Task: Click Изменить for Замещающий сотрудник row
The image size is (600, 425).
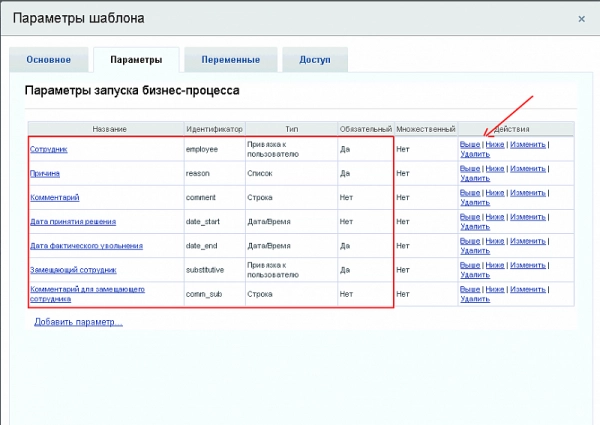Action: pos(527,265)
